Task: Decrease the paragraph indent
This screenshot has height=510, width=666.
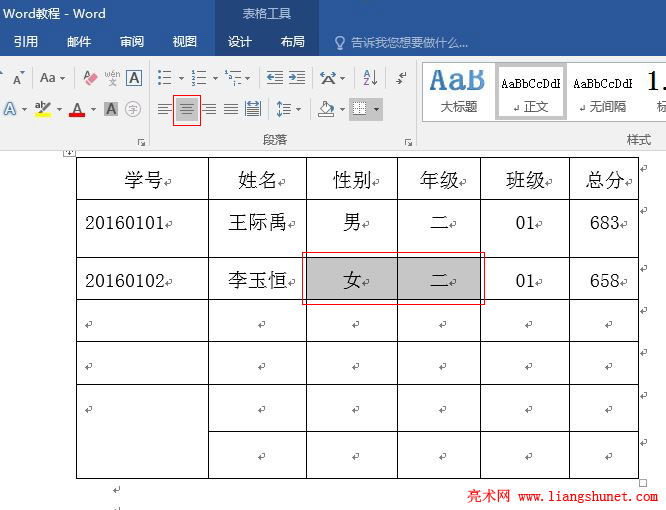Action: point(274,77)
